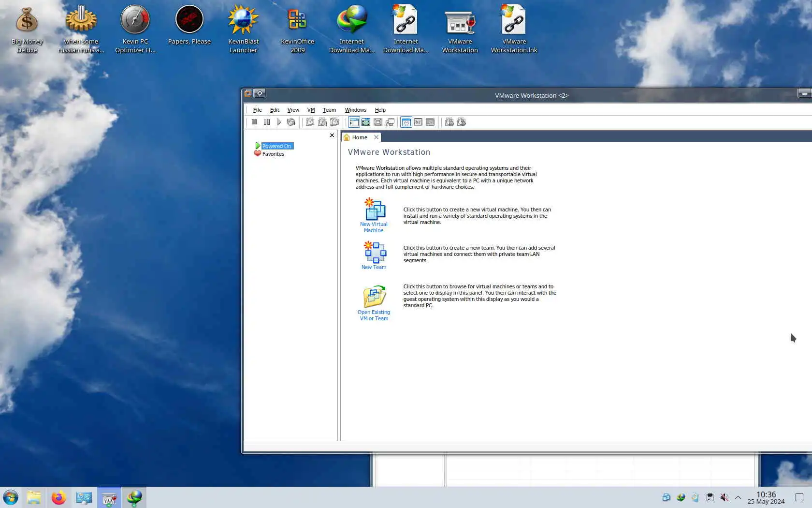Open the 'When some russian runs a...' desktop icon
Image resolution: width=812 pixels, height=508 pixels.
(81, 30)
